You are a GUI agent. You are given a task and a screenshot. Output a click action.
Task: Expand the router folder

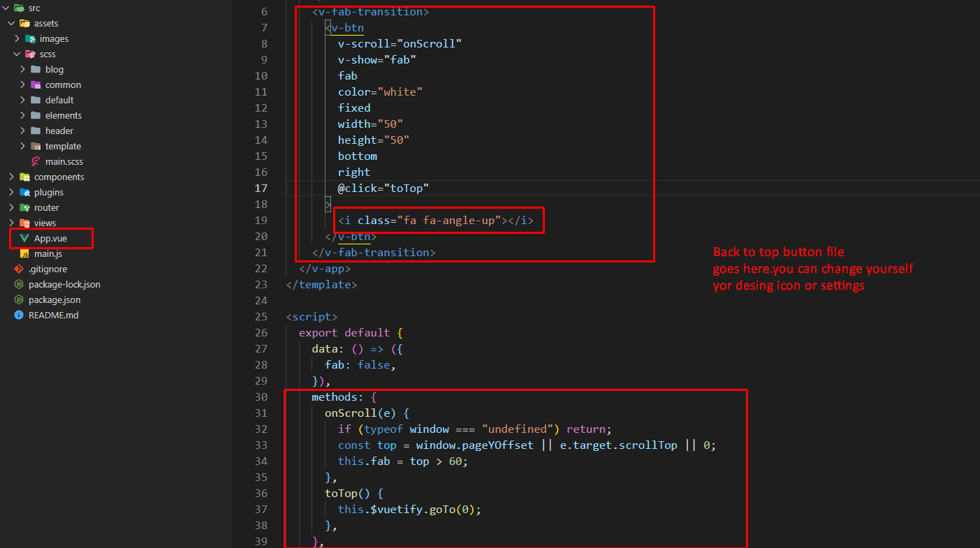(x=11, y=208)
